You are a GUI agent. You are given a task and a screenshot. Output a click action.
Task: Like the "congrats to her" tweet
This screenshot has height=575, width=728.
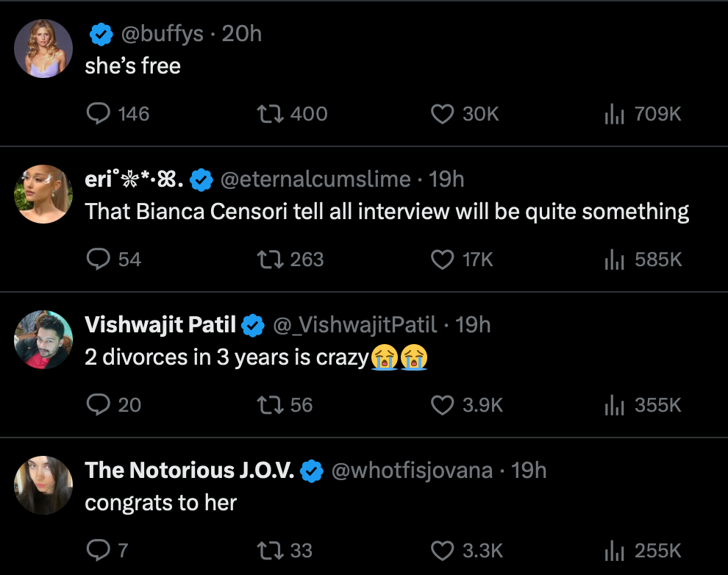click(442, 551)
